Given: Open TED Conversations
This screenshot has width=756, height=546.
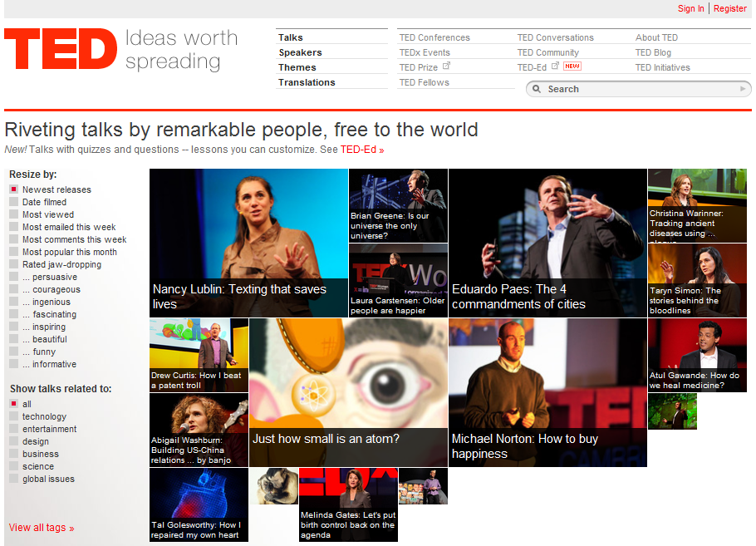Looking at the screenshot, I should coord(556,37).
